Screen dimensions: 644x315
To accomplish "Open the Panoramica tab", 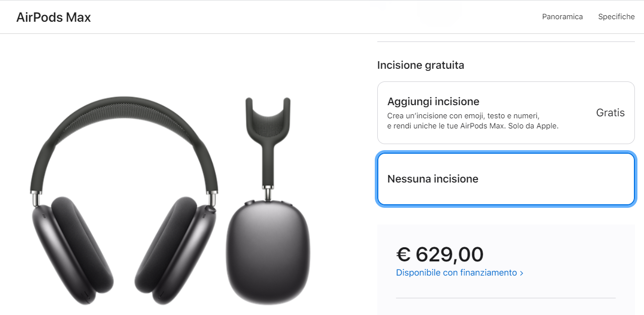I will point(562,17).
